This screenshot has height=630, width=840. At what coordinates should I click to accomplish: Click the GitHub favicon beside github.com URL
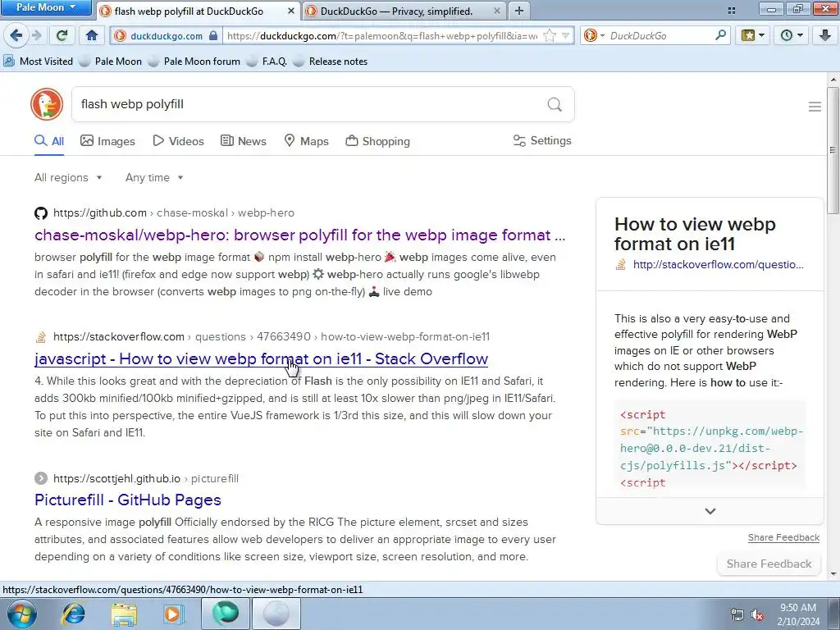coord(41,213)
